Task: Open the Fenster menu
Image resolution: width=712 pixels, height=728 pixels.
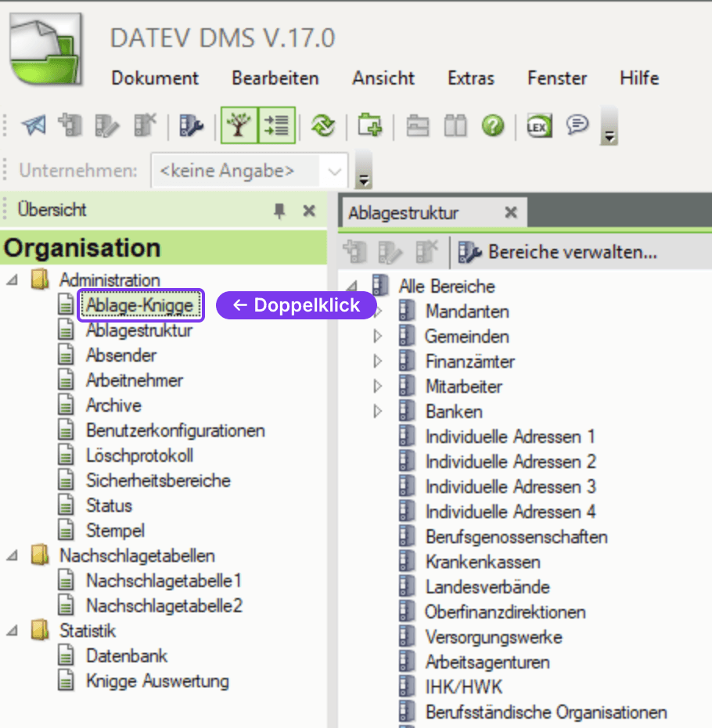Action: pos(557,78)
